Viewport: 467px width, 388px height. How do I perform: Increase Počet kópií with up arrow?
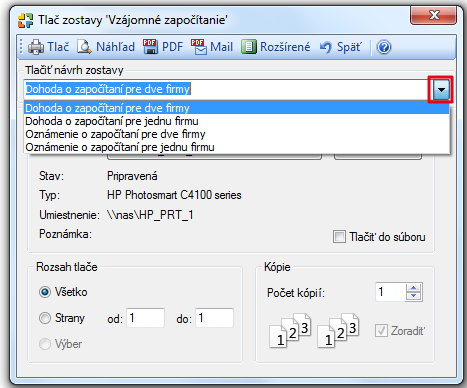coord(414,288)
